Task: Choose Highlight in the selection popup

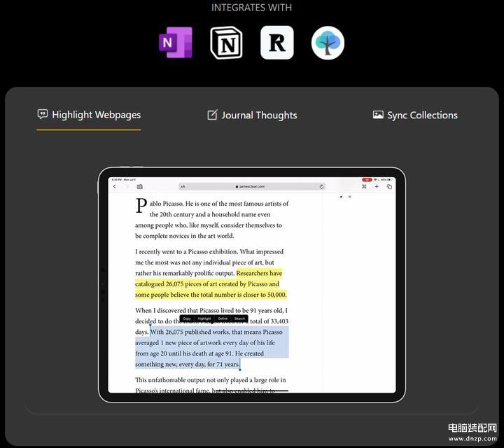Action: coord(204,318)
